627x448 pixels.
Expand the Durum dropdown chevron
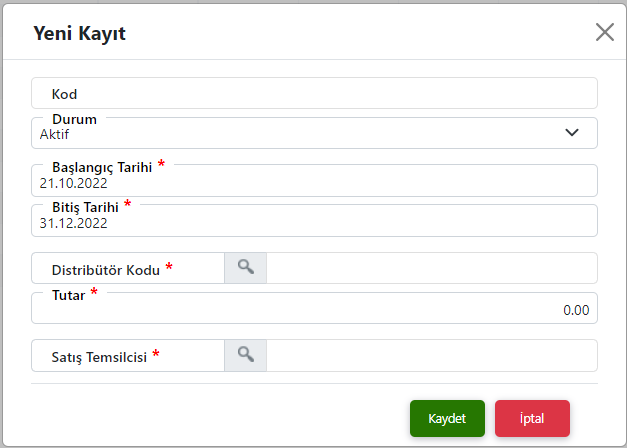pos(572,132)
